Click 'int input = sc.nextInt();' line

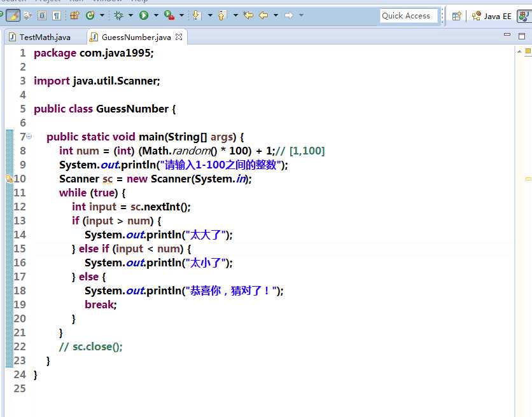(x=131, y=207)
